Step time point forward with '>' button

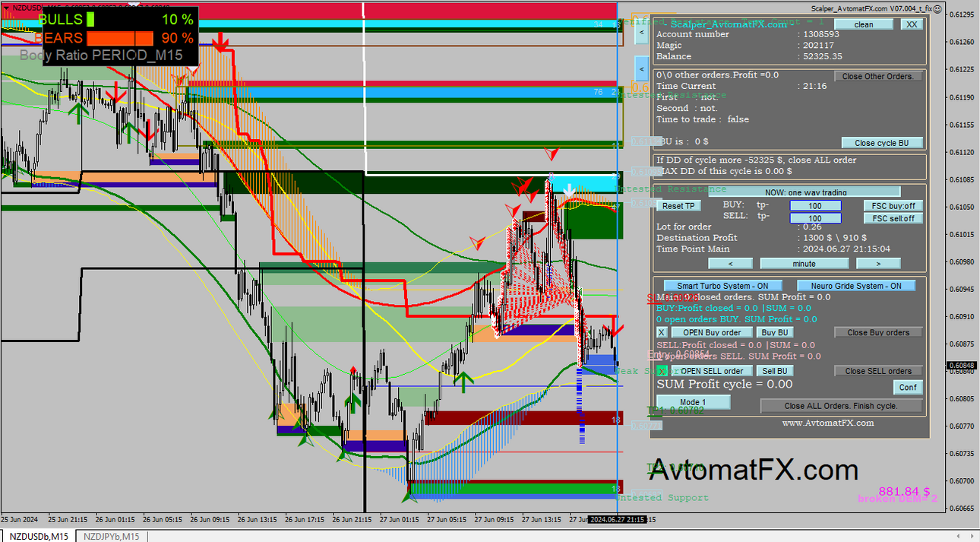click(x=878, y=264)
